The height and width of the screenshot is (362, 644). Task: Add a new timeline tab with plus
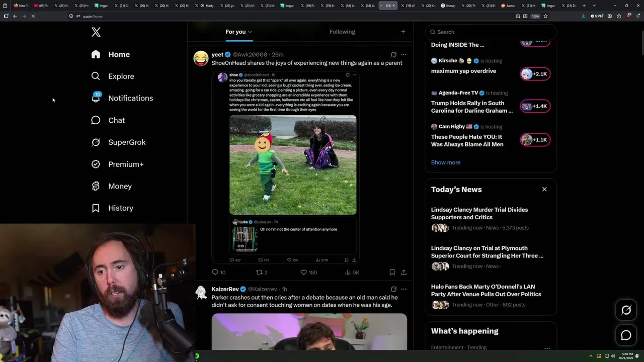403,32
